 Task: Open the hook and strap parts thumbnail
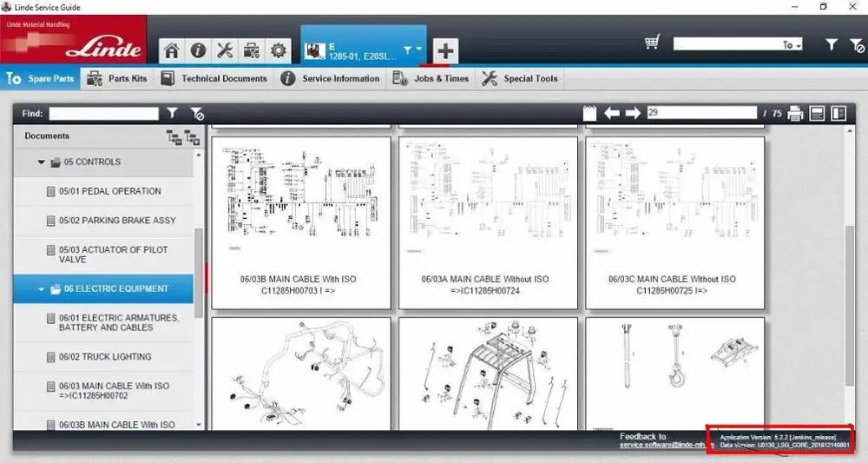tap(674, 374)
